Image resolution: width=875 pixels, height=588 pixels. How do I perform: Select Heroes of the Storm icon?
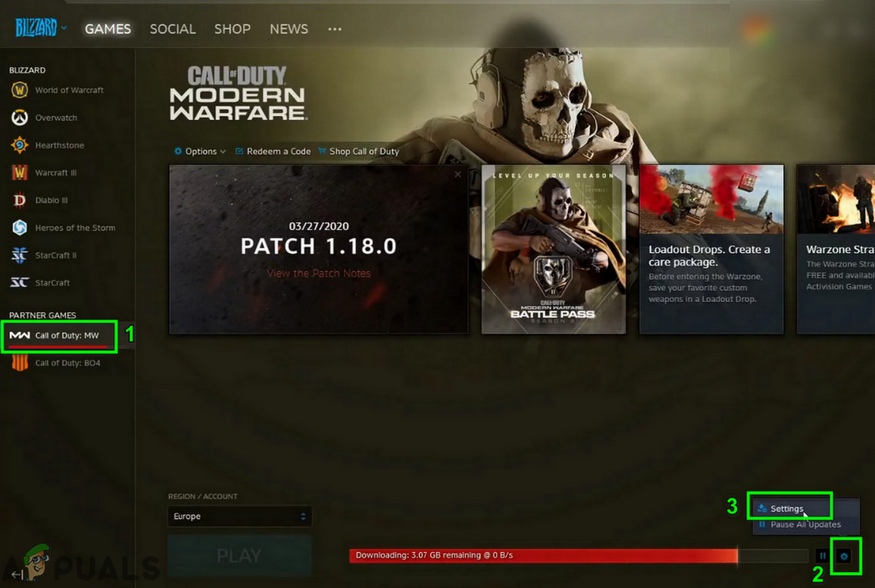19,228
